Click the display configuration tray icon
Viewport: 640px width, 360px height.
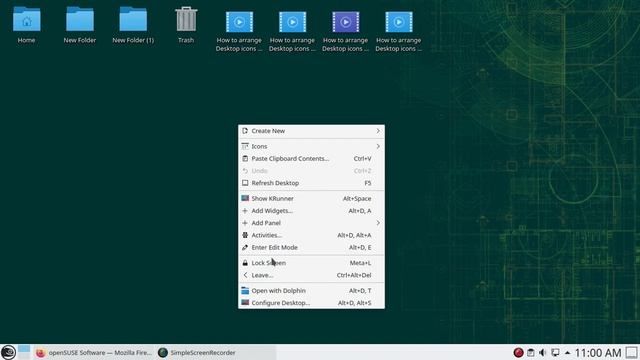[x=555, y=352]
